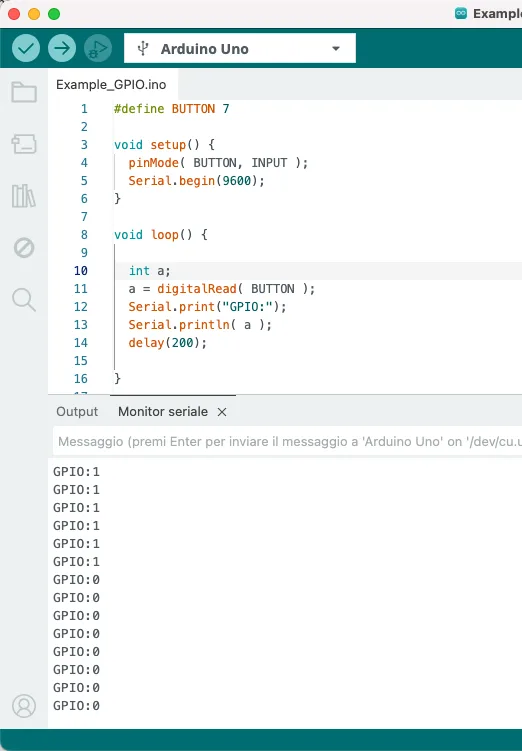Open the user account profile icon

[x=24, y=706]
